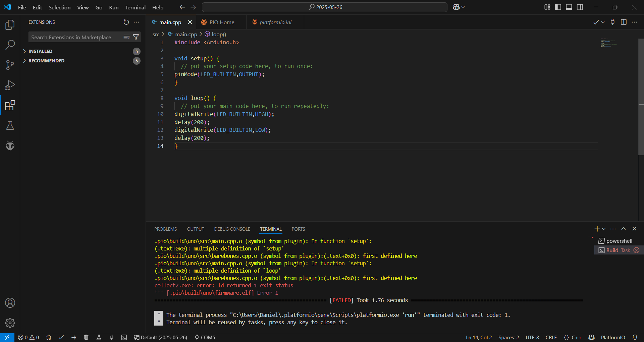Viewport: 644px width, 342px height.
Task: Switch to OUTPUT panel tab
Action: pos(195,229)
